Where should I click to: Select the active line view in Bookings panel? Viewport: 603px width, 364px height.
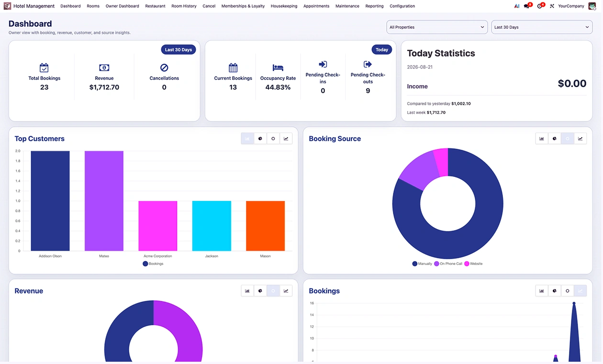581,291
